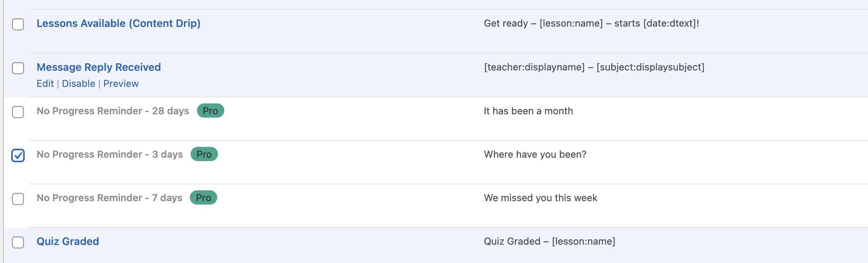Click the Pro badge on the 28 days reminder

click(210, 111)
